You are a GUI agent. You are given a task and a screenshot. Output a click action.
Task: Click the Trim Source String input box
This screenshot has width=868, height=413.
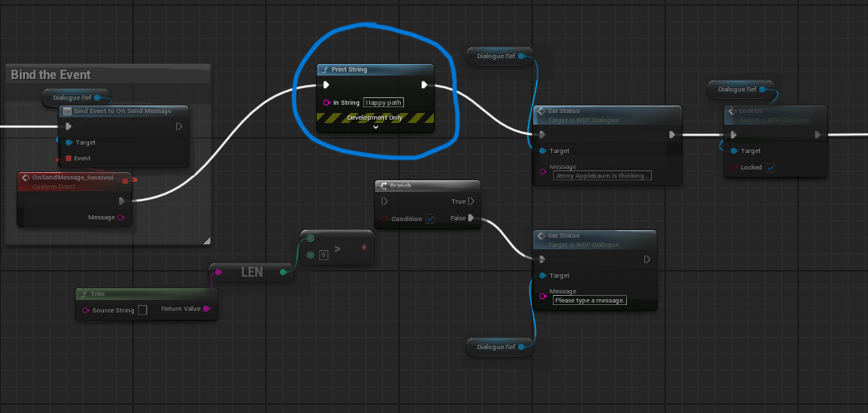tap(142, 310)
